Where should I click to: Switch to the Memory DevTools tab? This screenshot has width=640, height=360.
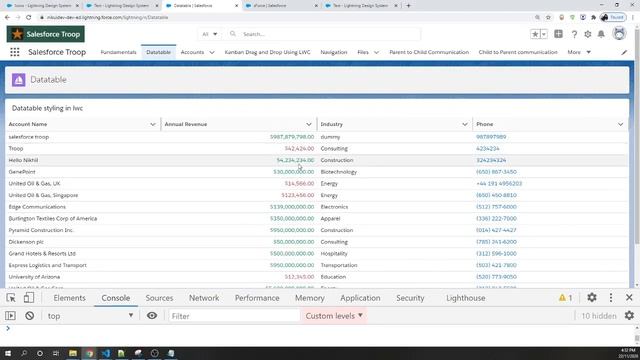pos(309,298)
